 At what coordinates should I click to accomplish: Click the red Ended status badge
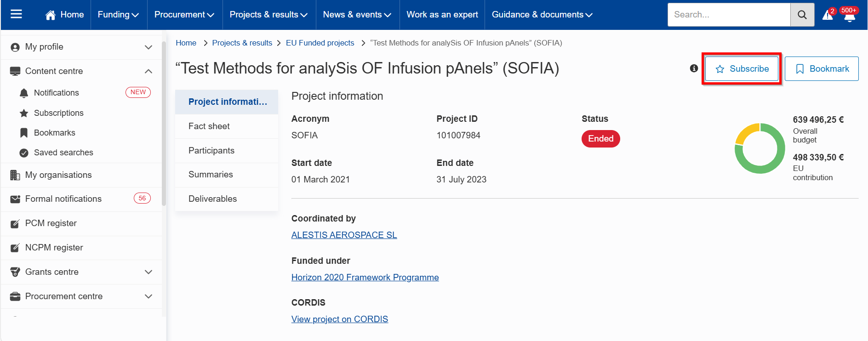(601, 139)
